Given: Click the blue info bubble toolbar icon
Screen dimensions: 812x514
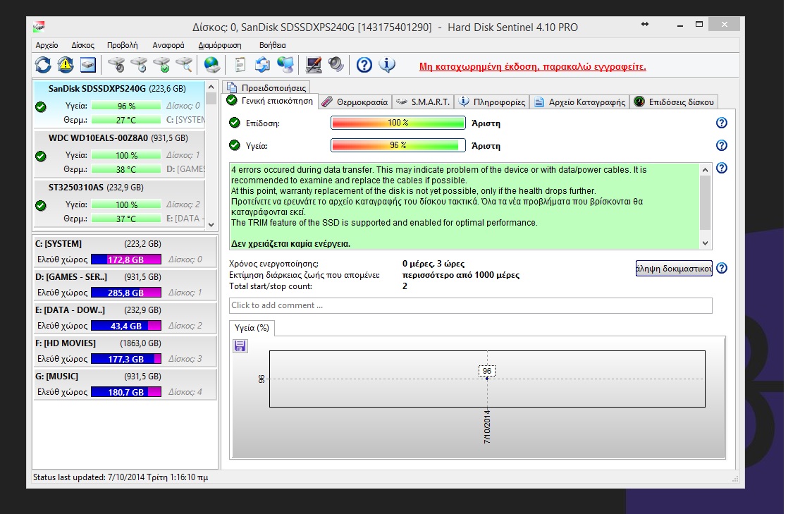Looking at the screenshot, I should [x=387, y=65].
